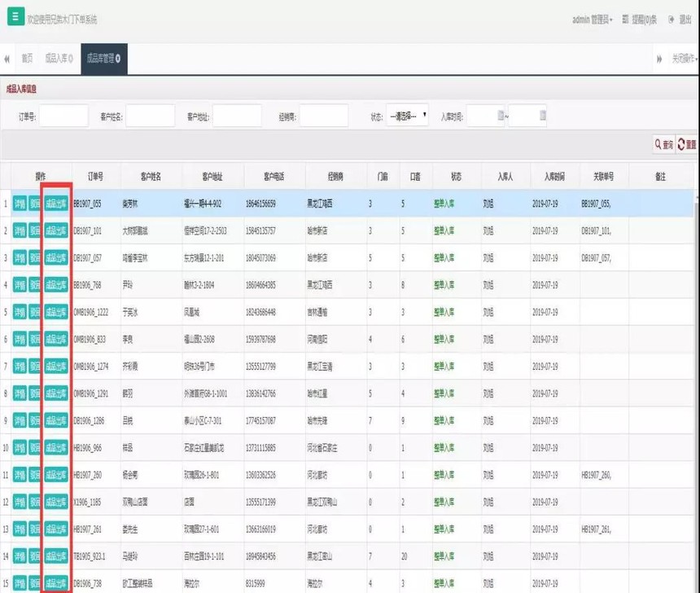Click the 订单号 column header
The image size is (700, 593).
(x=96, y=177)
